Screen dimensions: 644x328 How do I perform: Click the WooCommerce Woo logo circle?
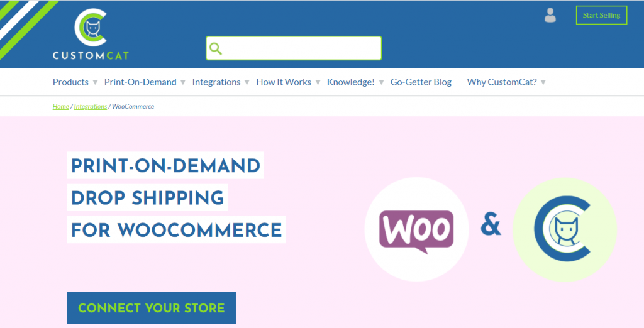coord(416,229)
